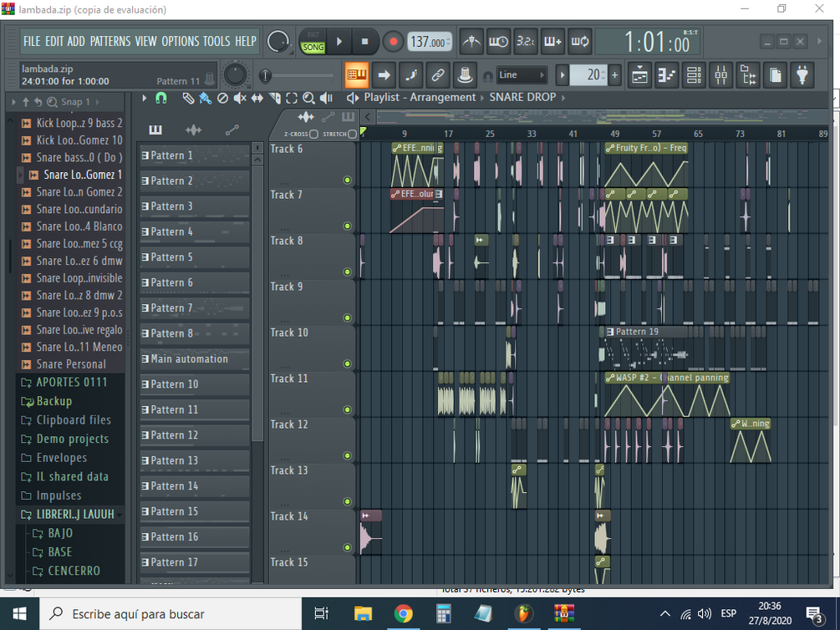Select the Paint brush tool in Playlist
The width and height of the screenshot is (840, 630).
[x=205, y=98]
